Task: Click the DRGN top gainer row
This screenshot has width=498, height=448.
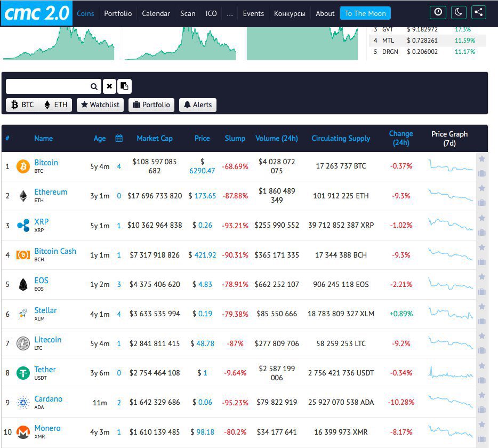Action: (427, 52)
